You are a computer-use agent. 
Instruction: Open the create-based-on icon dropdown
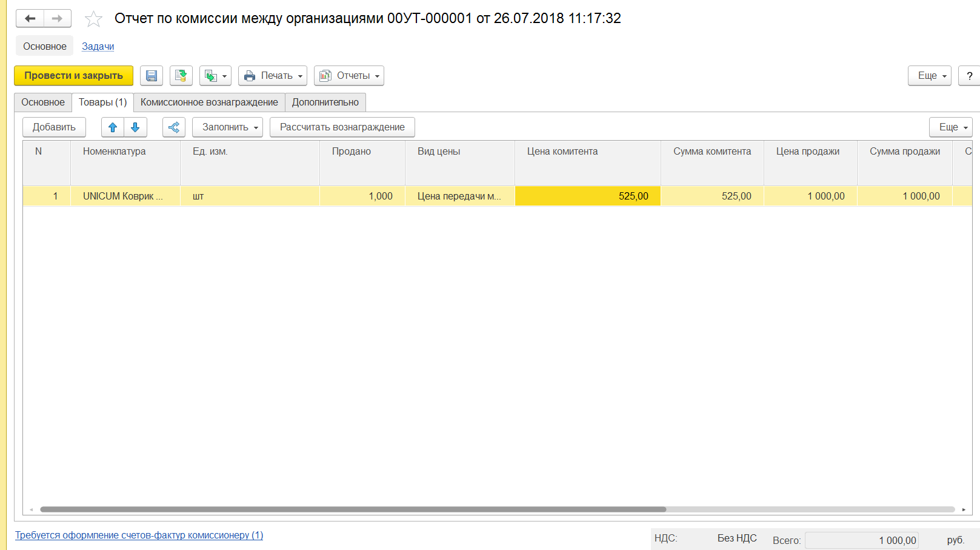[215, 76]
